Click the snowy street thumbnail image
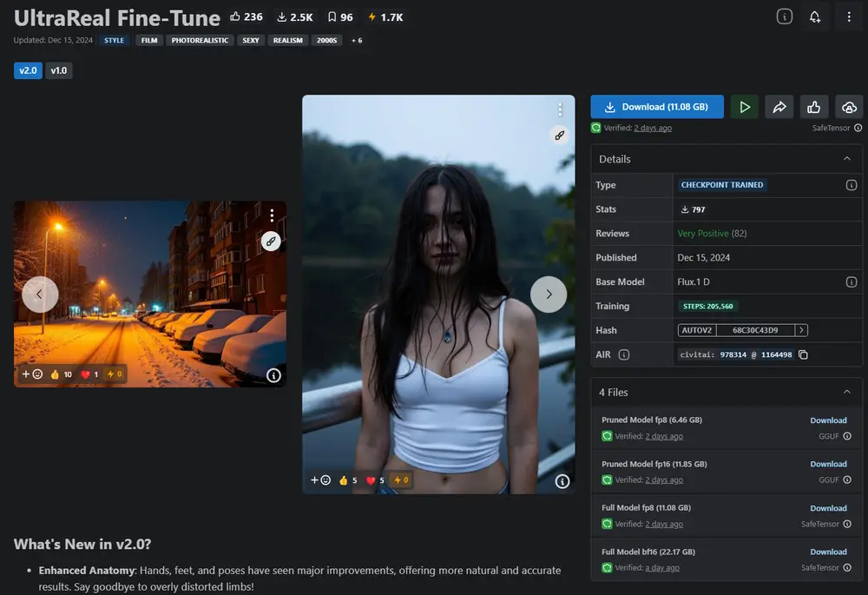The image size is (868, 595). [x=150, y=294]
